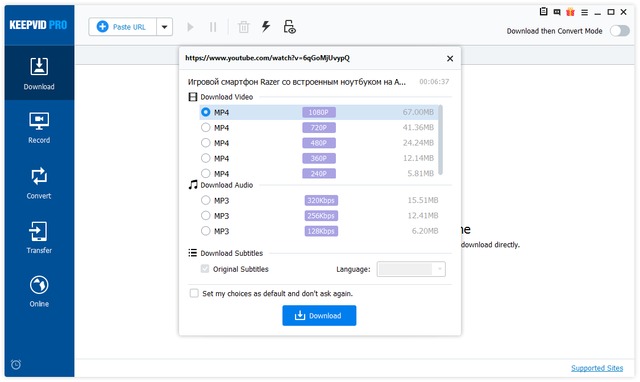Click the 1080P resolution badge

point(319,112)
